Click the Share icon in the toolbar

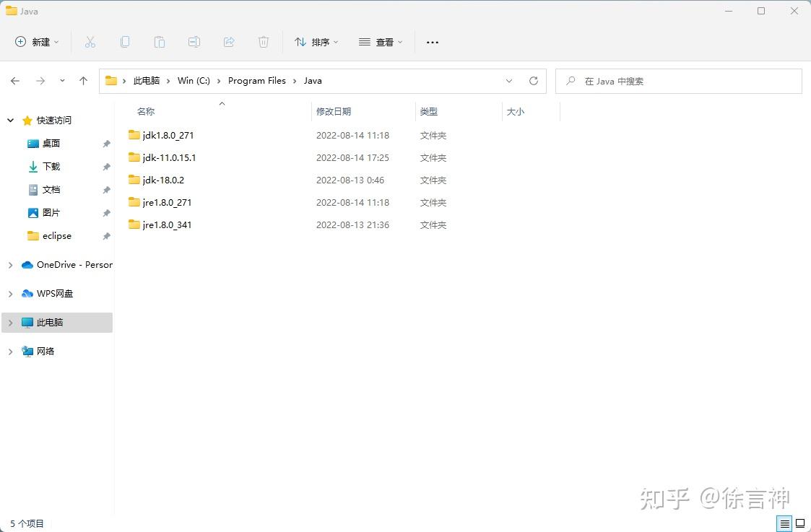tap(229, 42)
